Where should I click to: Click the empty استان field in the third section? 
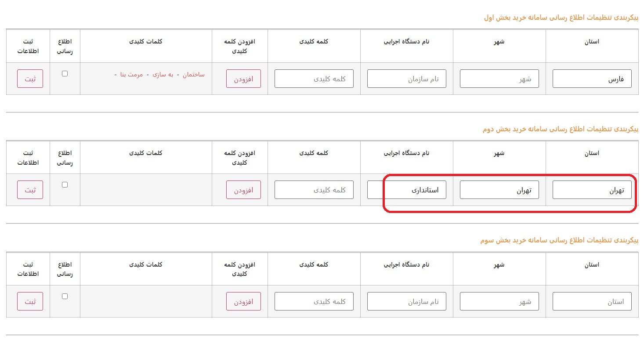coord(592,302)
